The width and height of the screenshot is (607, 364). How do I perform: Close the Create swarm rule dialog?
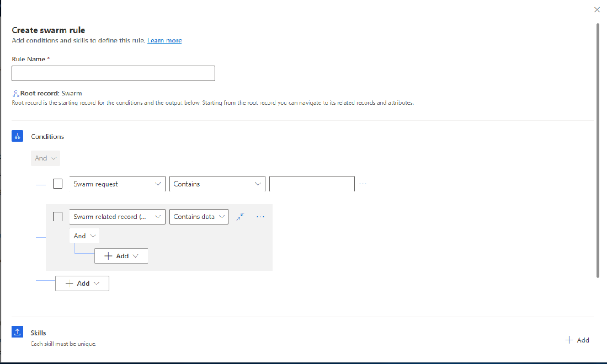[597, 9]
